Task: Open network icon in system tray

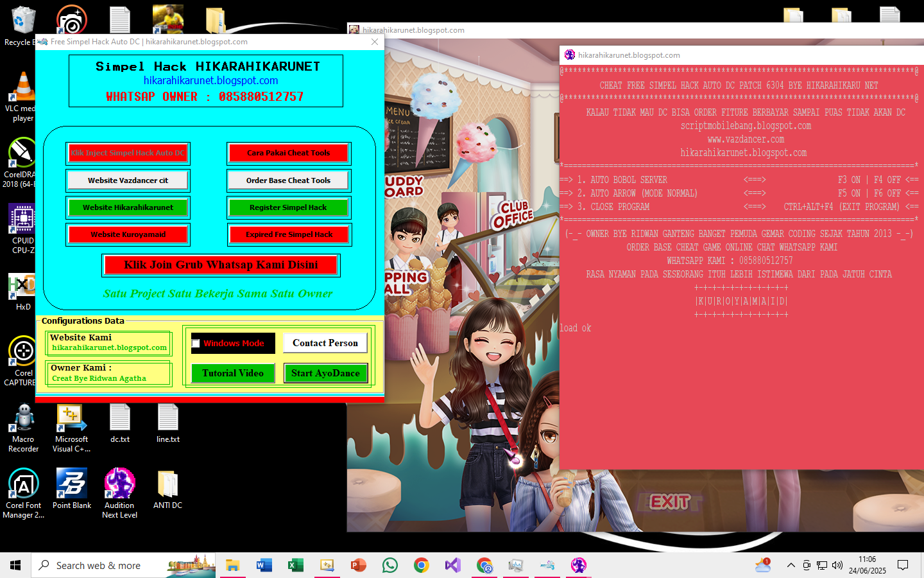Action: (x=822, y=565)
